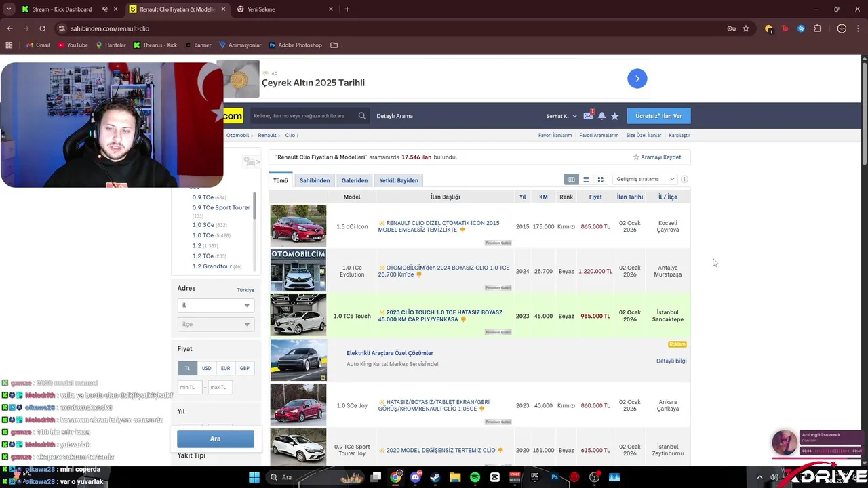This screenshot has height=488, width=868.
Task: Click Detaylı bilgi in the ad row
Action: [x=671, y=361]
